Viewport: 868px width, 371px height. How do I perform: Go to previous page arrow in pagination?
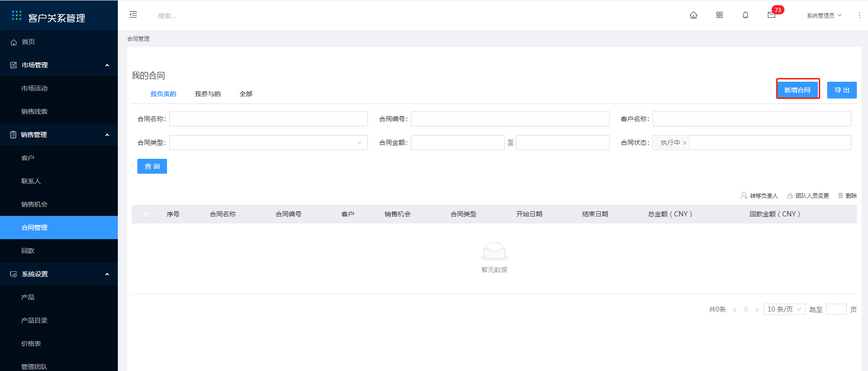pos(735,309)
